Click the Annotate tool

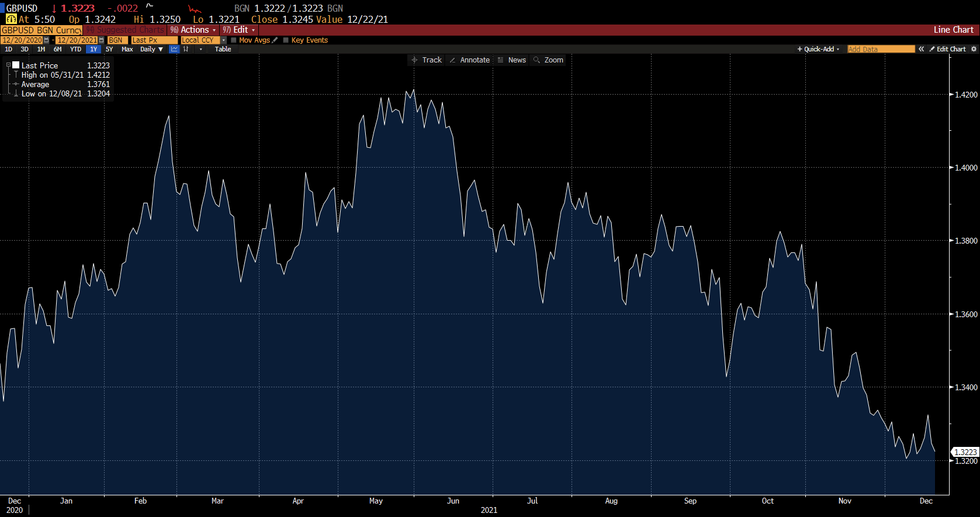[x=469, y=60]
